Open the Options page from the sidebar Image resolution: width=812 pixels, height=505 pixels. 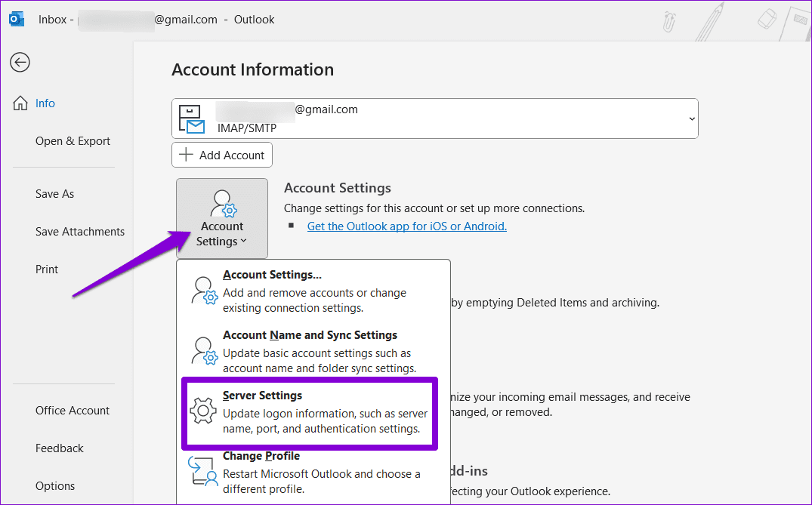[55, 485]
